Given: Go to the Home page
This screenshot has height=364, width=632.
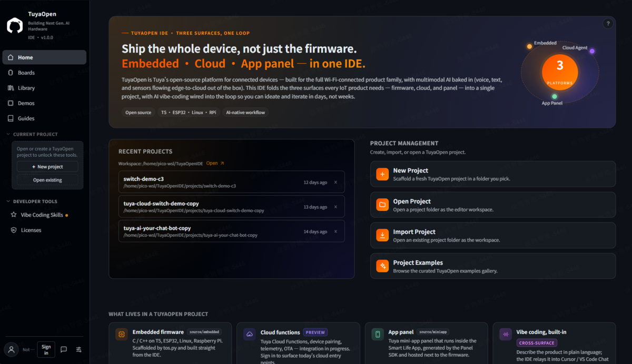Looking at the screenshot, I should tap(44, 57).
